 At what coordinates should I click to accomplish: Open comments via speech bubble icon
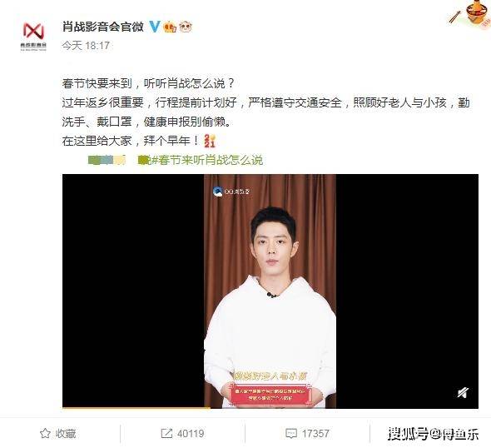291,434
